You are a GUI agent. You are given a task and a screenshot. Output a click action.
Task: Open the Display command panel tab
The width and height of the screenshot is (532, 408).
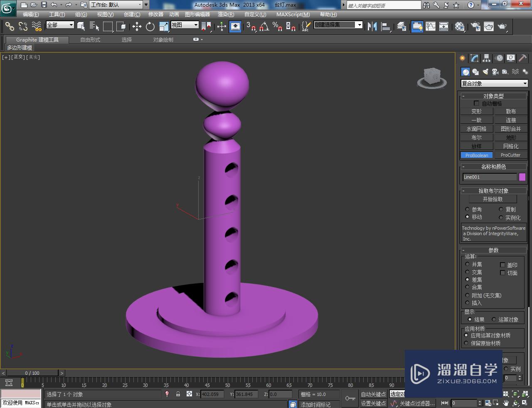[x=511, y=58]
